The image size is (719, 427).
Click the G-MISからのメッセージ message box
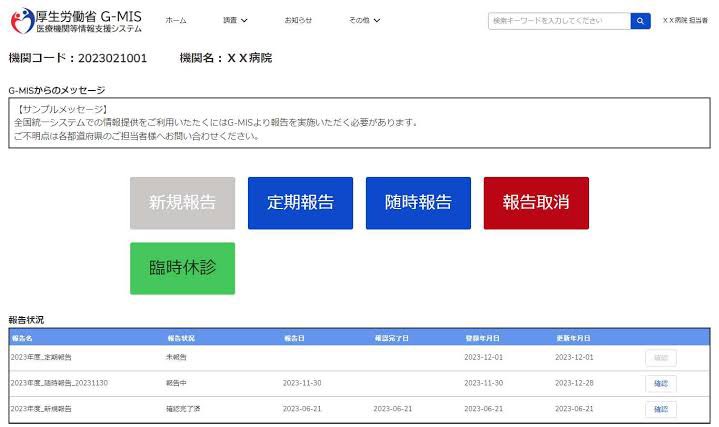pyautogui.click(x=360, y=123)
